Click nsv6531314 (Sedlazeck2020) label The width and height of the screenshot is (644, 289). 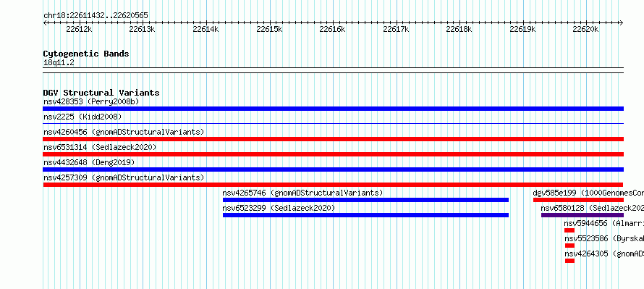click(100, 147)
